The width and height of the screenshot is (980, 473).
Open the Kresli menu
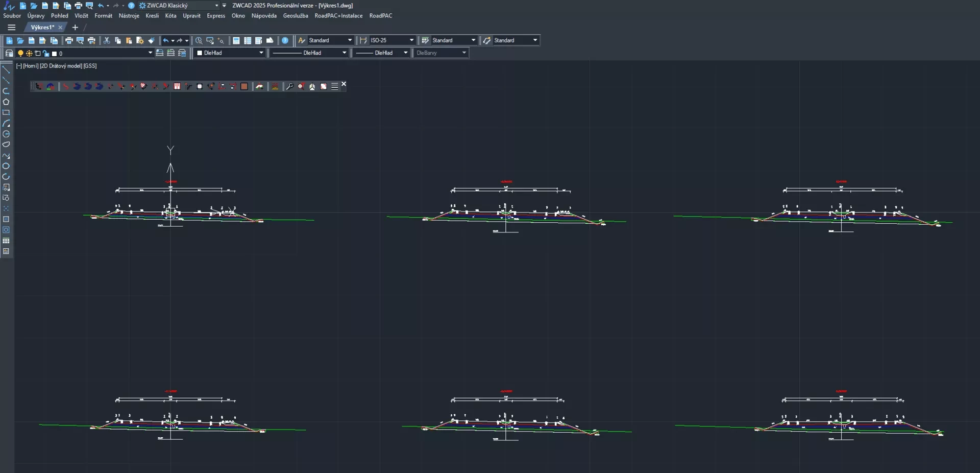[x=152, y=16]
